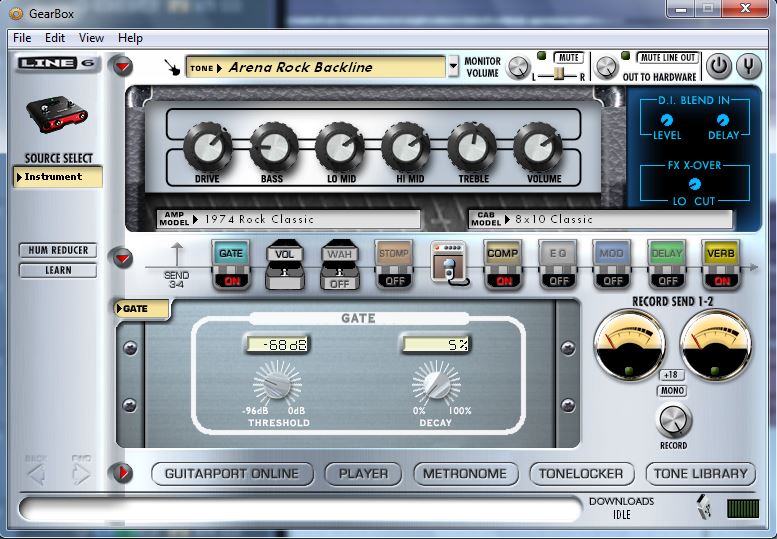Select the WAH pedal in signal chain
Screen dimensions: 777x539
point(339,265)
